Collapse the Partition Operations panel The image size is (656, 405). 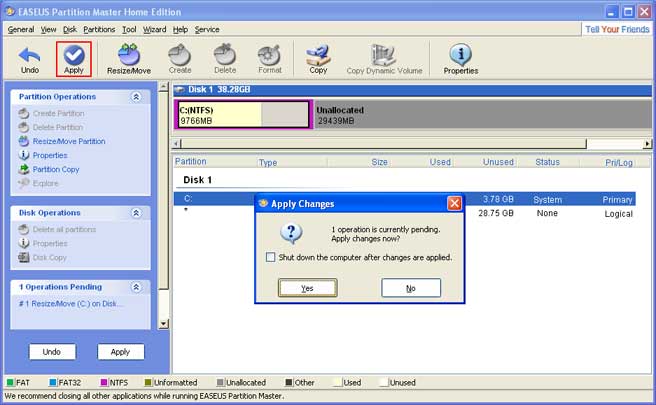tap(136, 97)
